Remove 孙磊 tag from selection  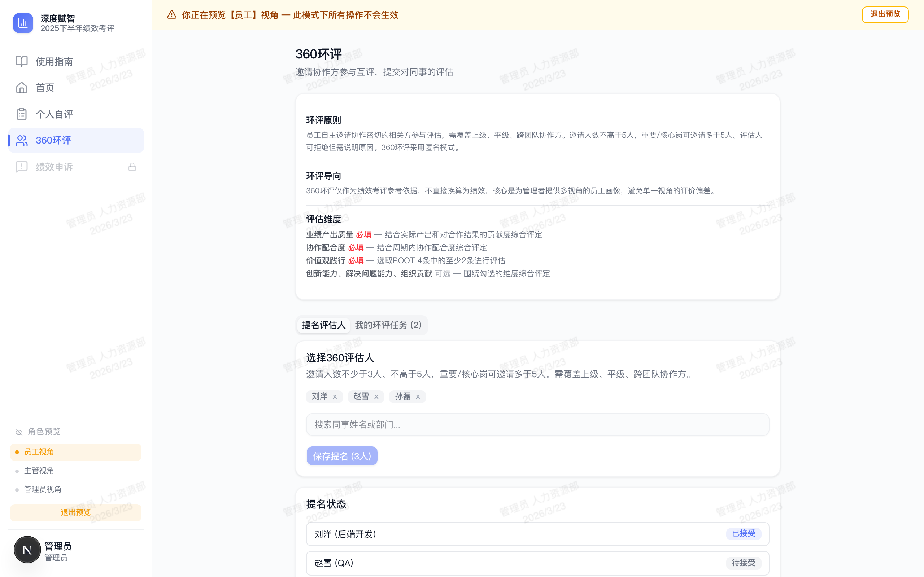pyautogui.click(x=418, y=396)
